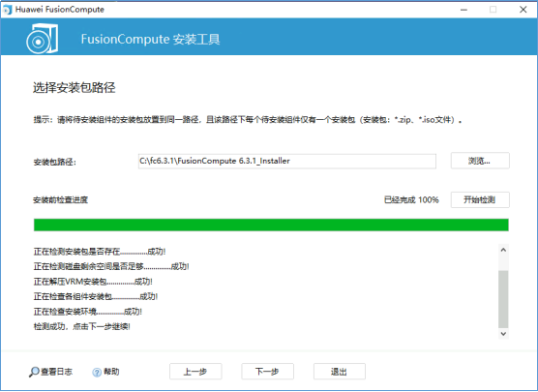Click the log scrollbar down arrow
Viewport: 538px width, 392px height.
point(503,334)
